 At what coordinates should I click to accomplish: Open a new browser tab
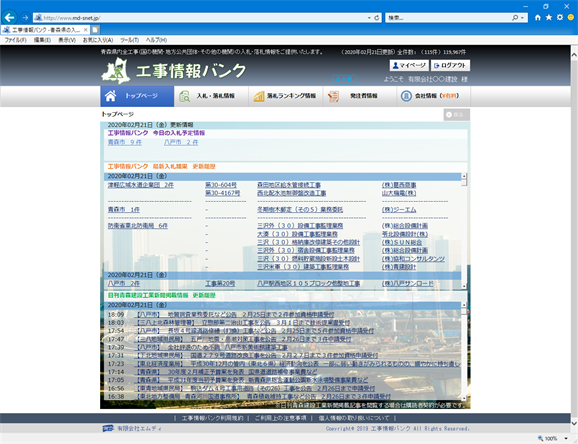(x=95, y=30)
